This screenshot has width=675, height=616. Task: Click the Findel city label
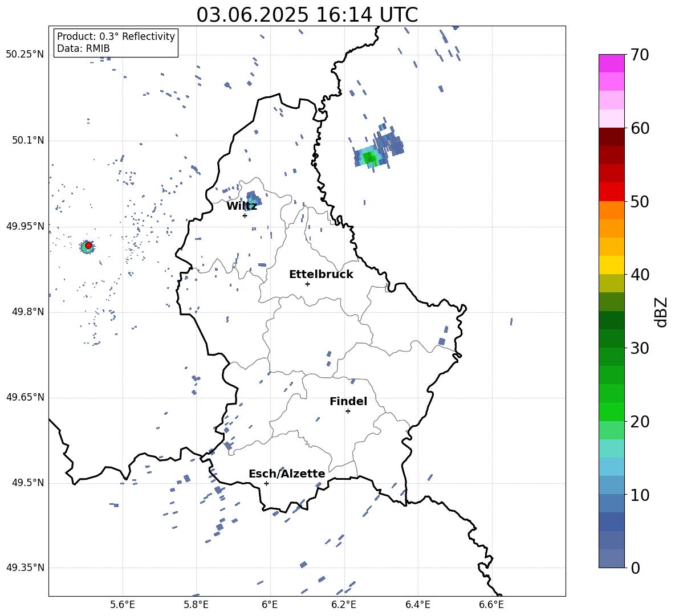coord(348,401)
